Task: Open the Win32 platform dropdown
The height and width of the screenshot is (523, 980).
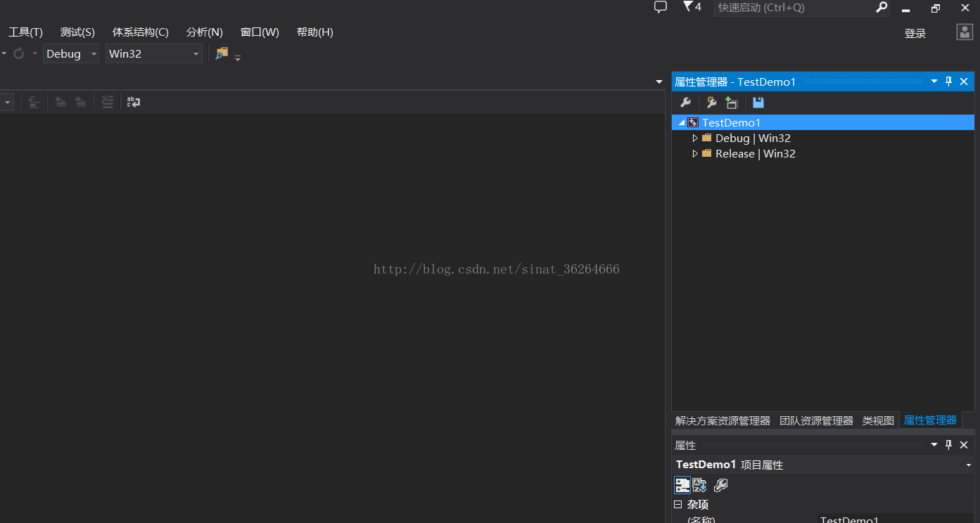Action: 154,53
